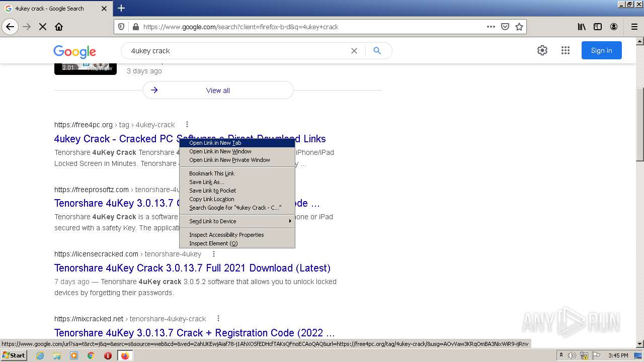
Task: Clear the Google search box
Action: [354, 51]
